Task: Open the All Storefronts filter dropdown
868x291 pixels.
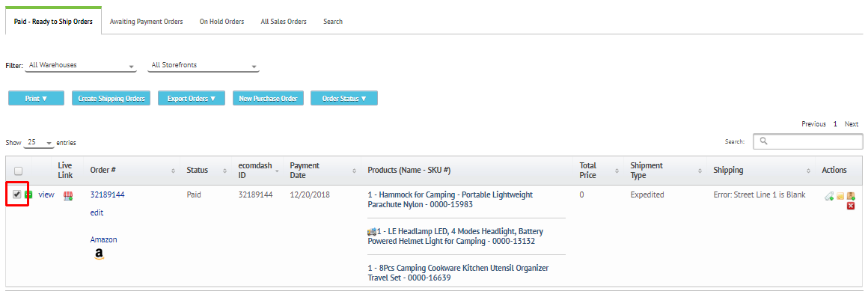Action: pyautogui.click(x=204, y=65)
